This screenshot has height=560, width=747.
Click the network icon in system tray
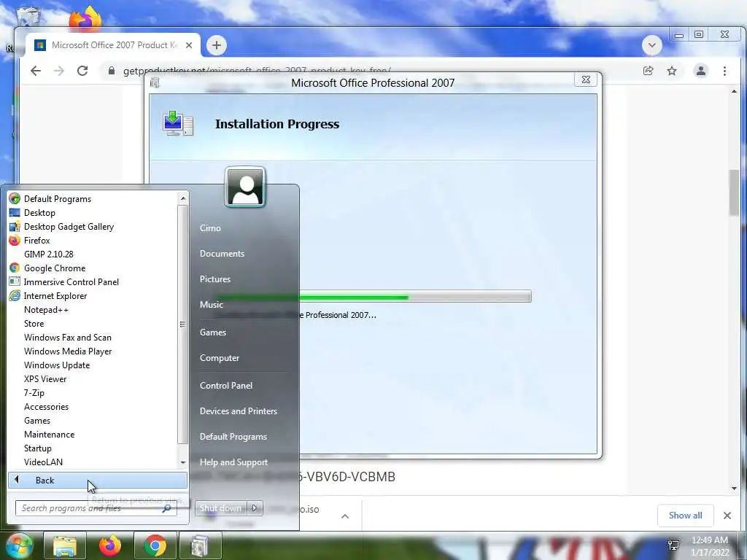(673, 545)
